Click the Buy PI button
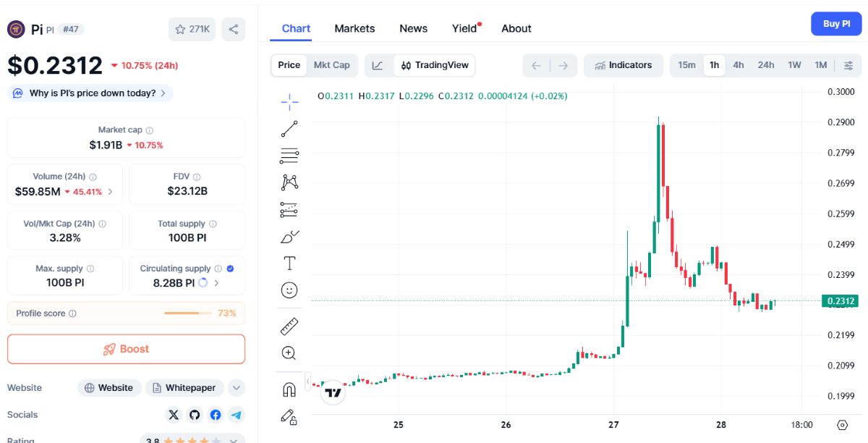Viewport: 868px width, 443px height. 836,24
